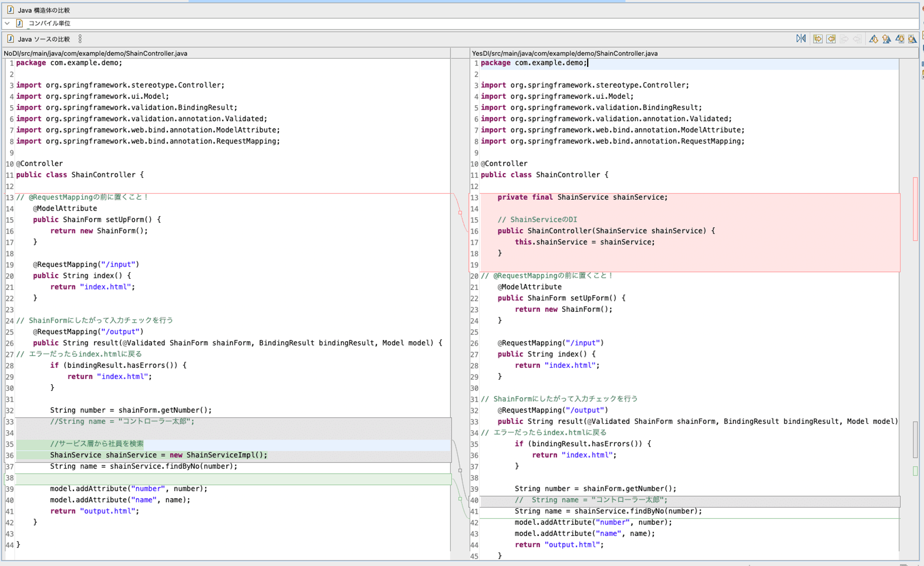Select the previous change navigation icon
The height and width of the screenshot is (566, 924).
coord(913,39)
